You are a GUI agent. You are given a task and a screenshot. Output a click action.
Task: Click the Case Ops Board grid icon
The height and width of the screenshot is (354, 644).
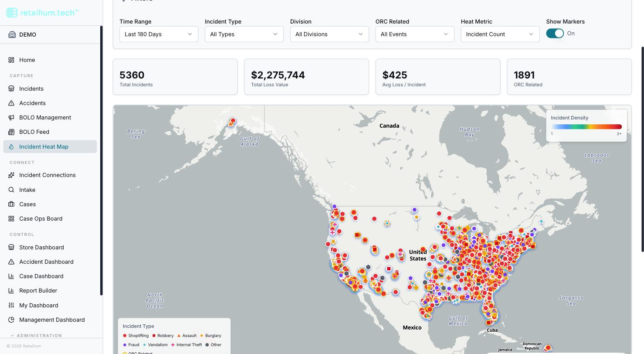(11, 218)
